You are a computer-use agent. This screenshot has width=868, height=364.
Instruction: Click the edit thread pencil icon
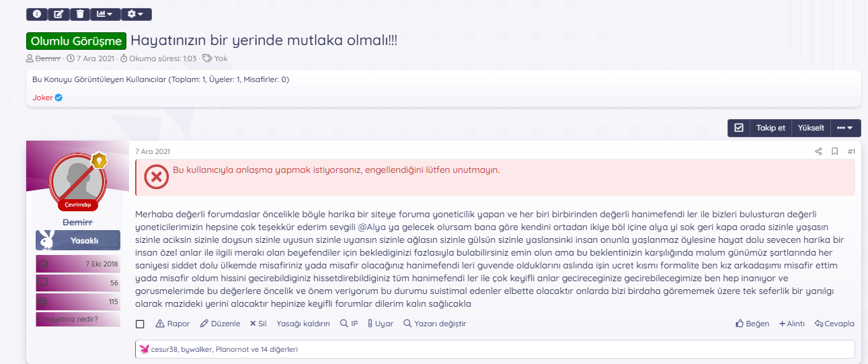pyautogui.click(x=58, y=13)
